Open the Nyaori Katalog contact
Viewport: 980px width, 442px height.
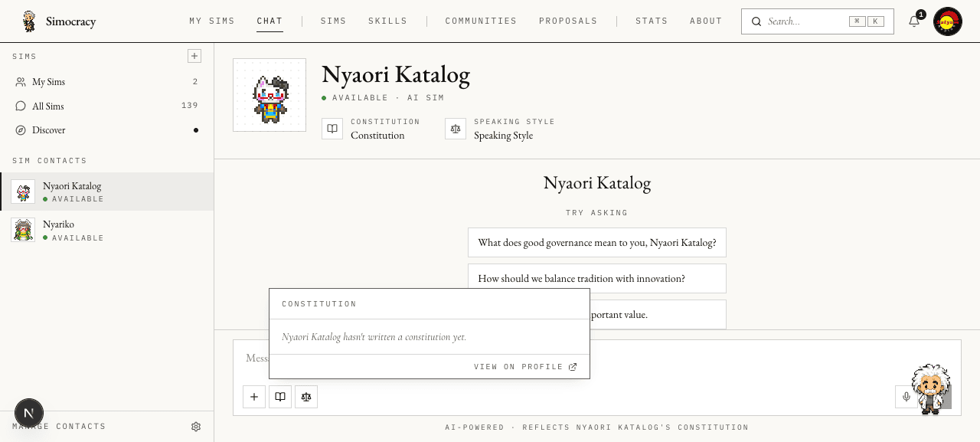107,192
